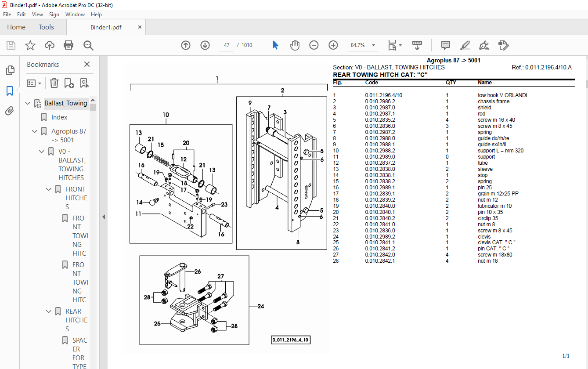Click 'REAR TOWING HITCH CAT: "C"' heading

pos(380,75)
